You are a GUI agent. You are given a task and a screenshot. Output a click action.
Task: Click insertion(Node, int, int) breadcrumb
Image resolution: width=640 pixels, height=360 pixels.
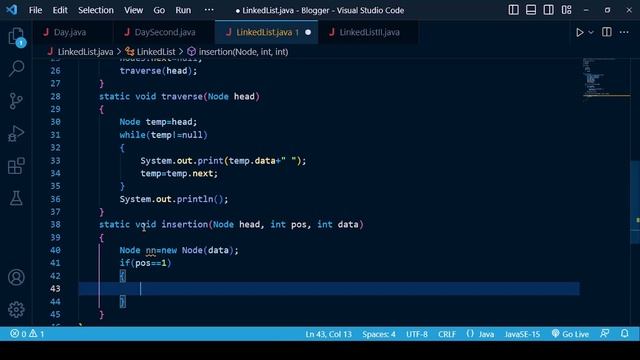pyautogui.click(x=243, y=52)
